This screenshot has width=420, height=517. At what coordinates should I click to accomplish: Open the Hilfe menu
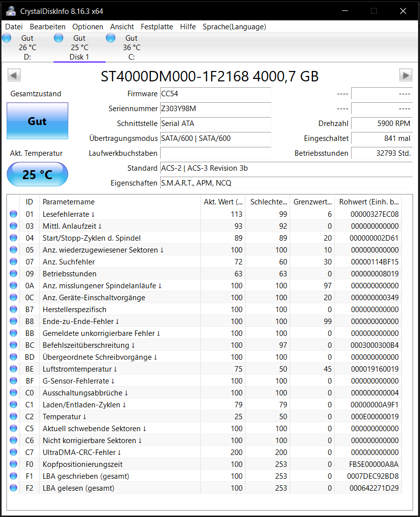click(x=188, y=27)
